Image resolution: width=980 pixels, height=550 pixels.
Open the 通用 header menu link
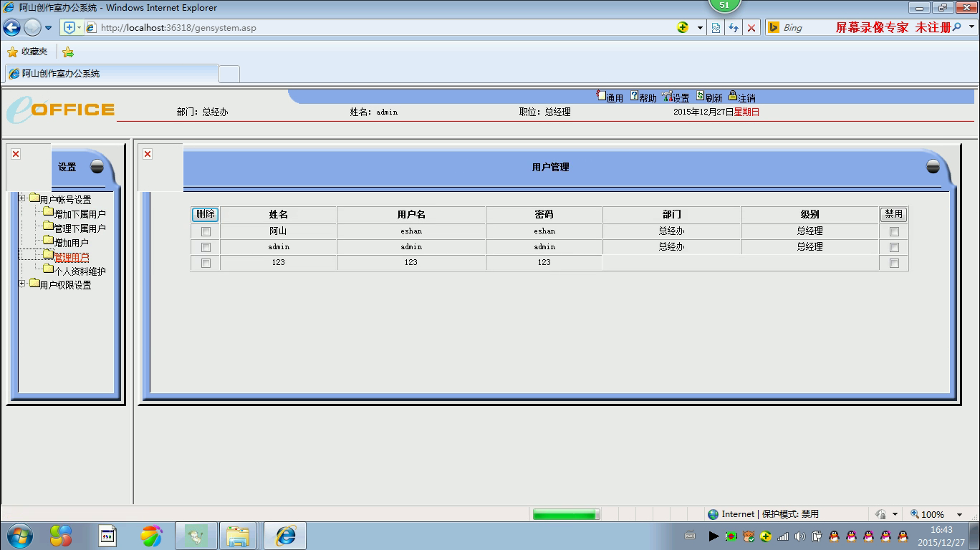610,97
